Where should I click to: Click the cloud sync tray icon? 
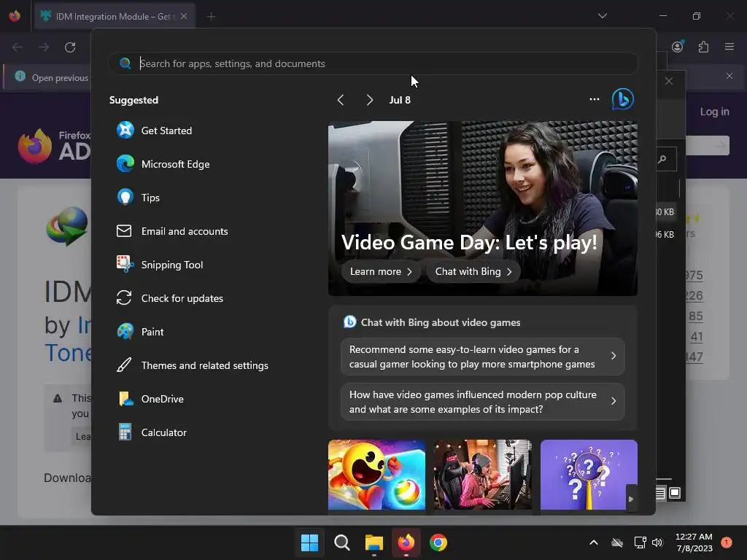coord(617,542)
